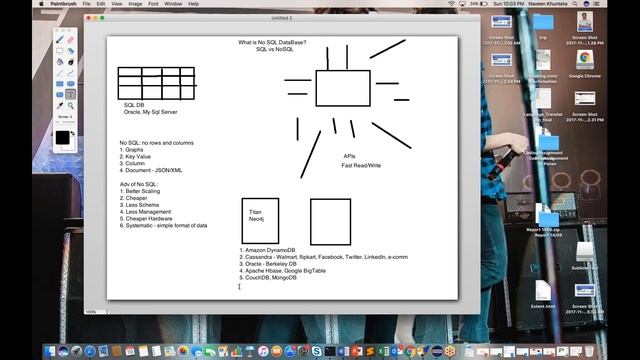Viewport: 640px width, 360px height.
Task: Open Sublime Text from the Dock
Action: click(x=369, y=351)
